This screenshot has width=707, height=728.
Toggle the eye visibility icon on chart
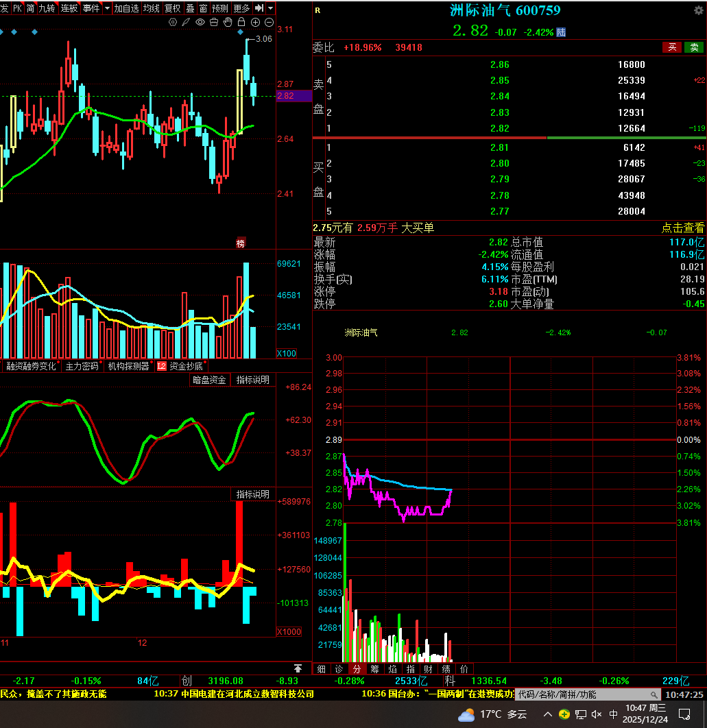[200, 23]
